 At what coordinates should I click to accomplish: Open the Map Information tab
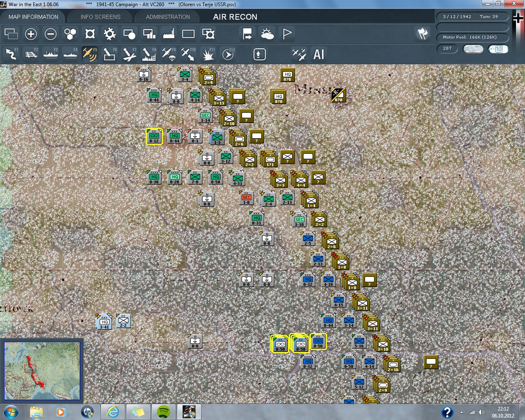click(x=33, y=17)
